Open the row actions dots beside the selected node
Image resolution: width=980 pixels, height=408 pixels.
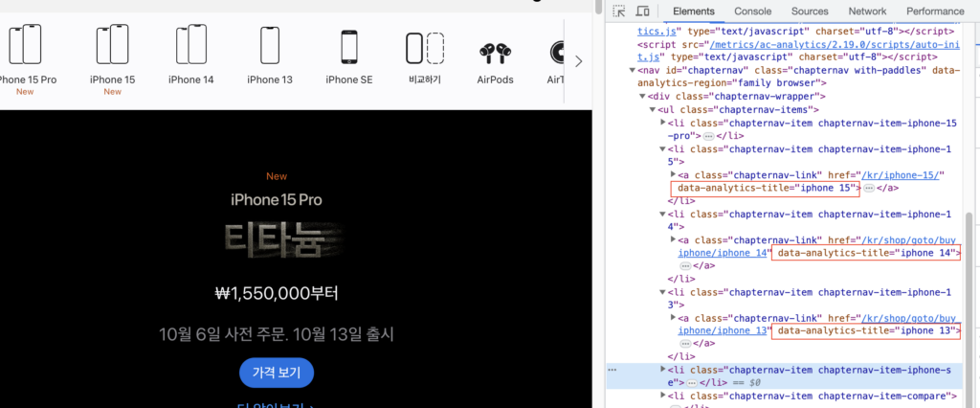tap(612, 370)
